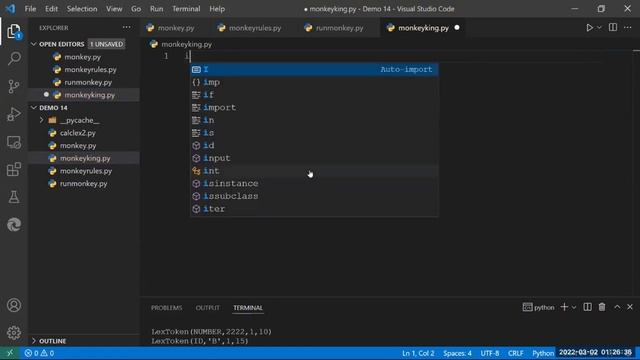Pick the 'input' function suggestion

pyautogui.click(x=314, y=158)
